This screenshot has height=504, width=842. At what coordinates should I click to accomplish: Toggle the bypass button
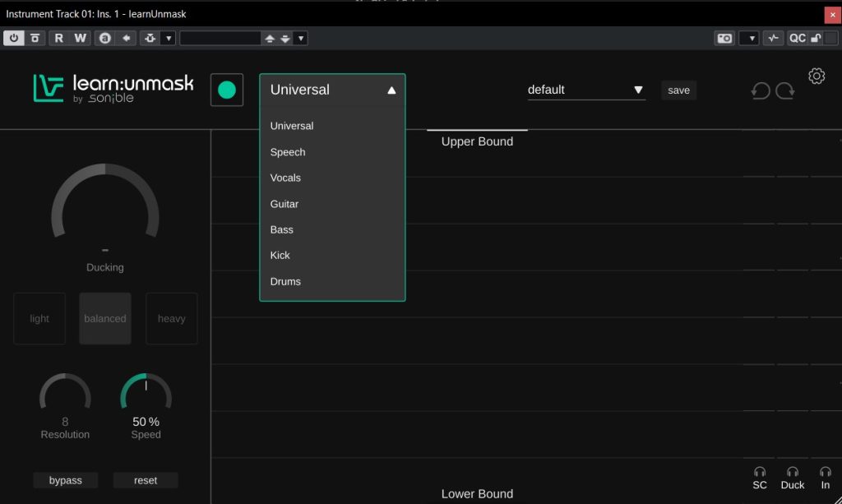[66, 480]
